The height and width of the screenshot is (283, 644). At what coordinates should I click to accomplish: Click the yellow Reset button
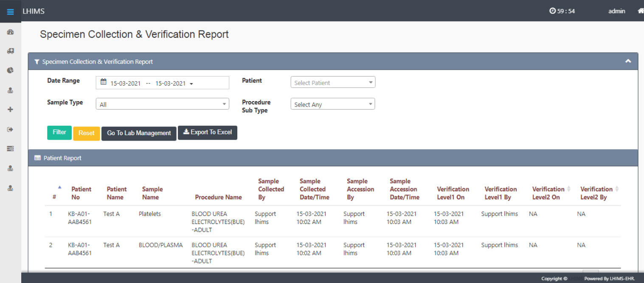coord(86,133)
